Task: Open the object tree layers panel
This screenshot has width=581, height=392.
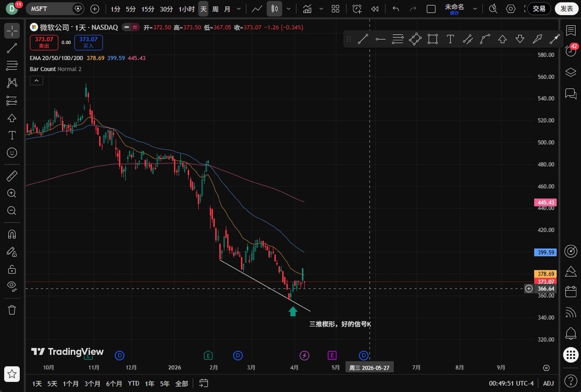Action: click(x=571, y=73)
